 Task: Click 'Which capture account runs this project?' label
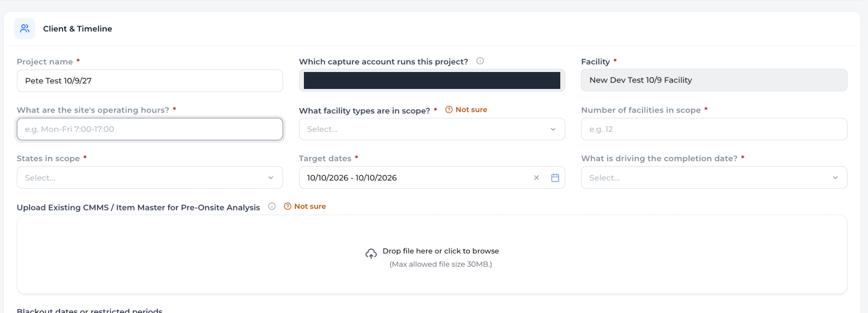(384, 61)
